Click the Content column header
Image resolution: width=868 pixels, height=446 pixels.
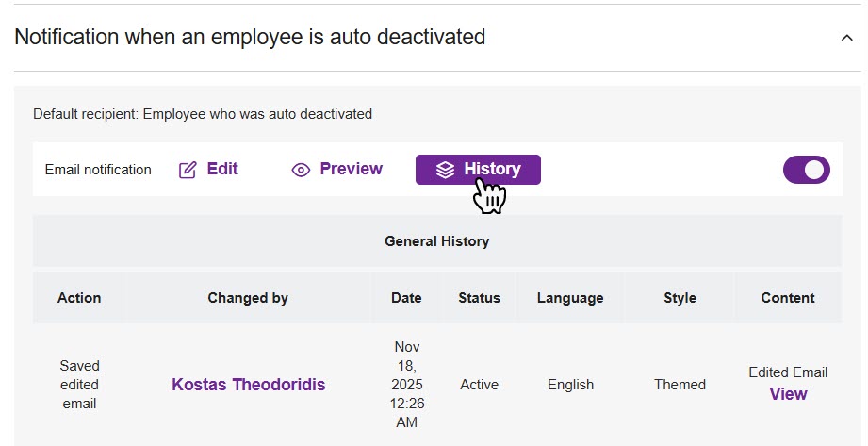click(x=788, y=298)
